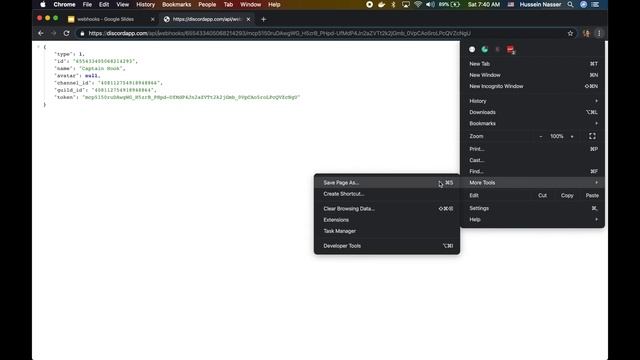The height and width of the screenshot is (360, 640).
Task: Select Clear Browsing Data
Action: (x=387, y=209)
